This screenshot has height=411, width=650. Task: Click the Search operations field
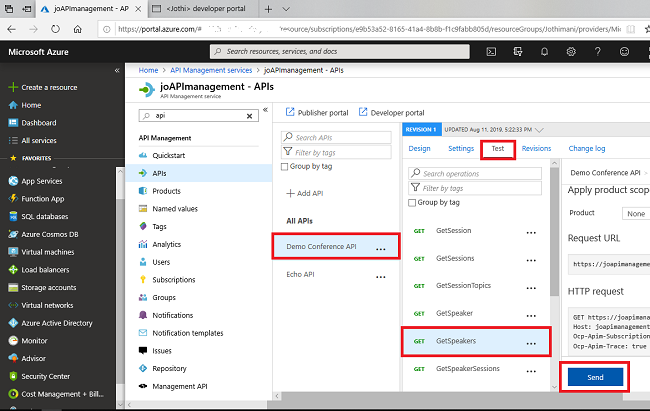475,174
